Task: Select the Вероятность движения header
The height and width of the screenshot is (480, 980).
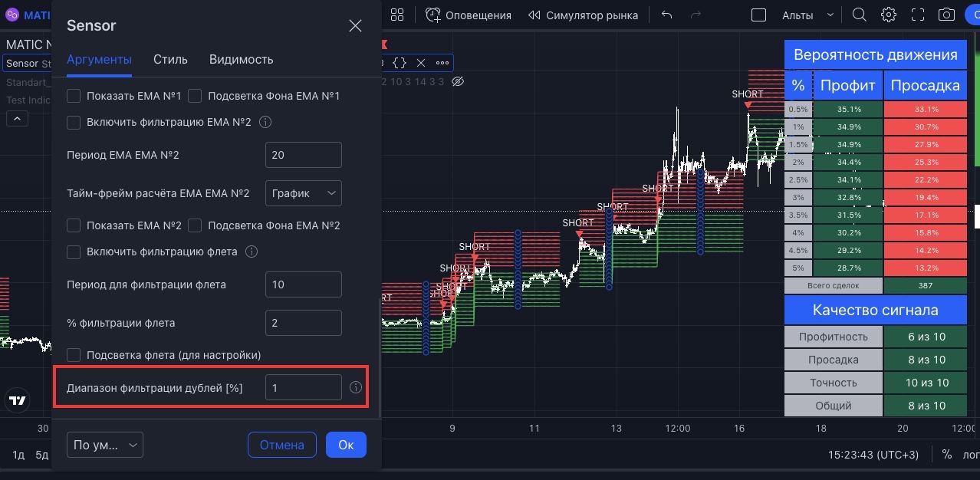Action: (875, 55)
